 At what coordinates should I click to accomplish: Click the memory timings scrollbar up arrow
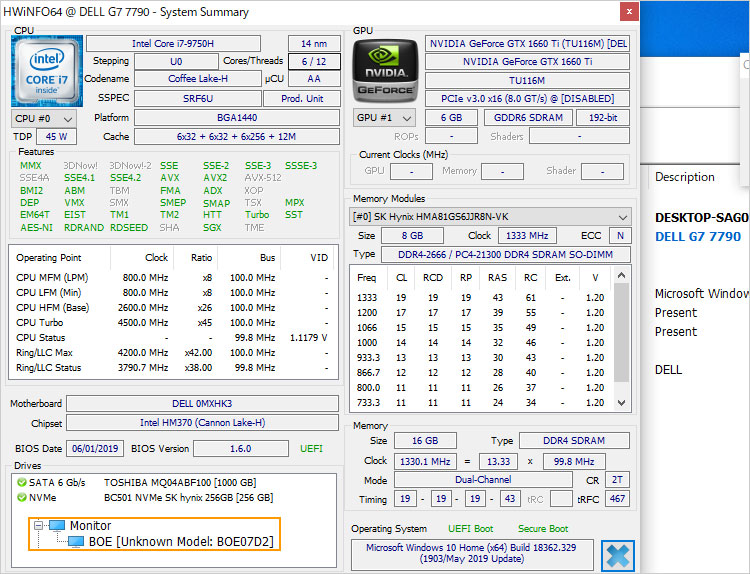tap(621, 275)
